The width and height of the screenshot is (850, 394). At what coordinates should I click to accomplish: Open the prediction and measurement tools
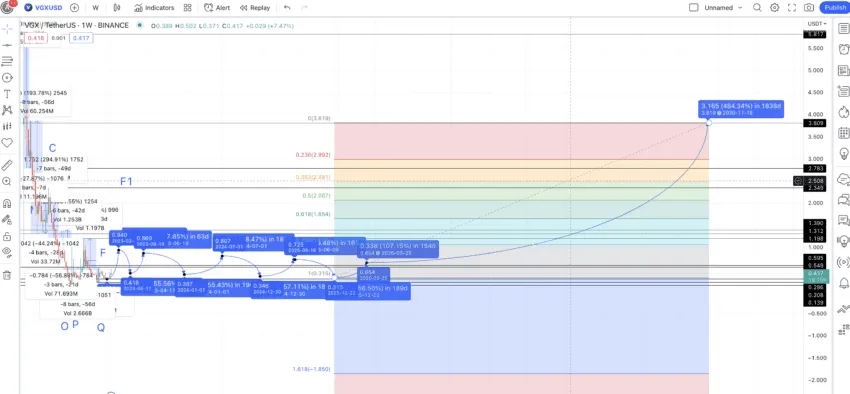click(x=7, y=126)
